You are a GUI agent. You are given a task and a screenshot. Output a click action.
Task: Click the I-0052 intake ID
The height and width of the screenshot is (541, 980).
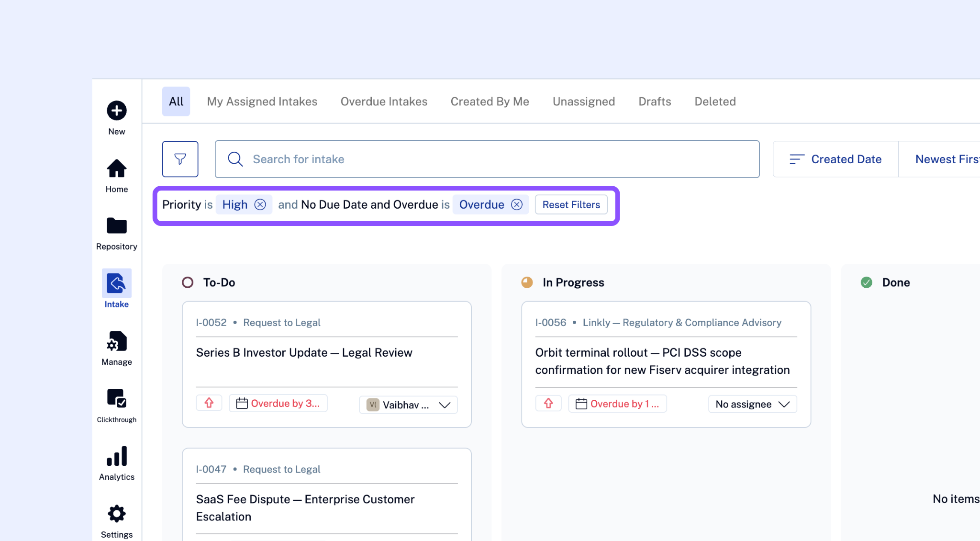pyautogui.click(x=211, y=322)
